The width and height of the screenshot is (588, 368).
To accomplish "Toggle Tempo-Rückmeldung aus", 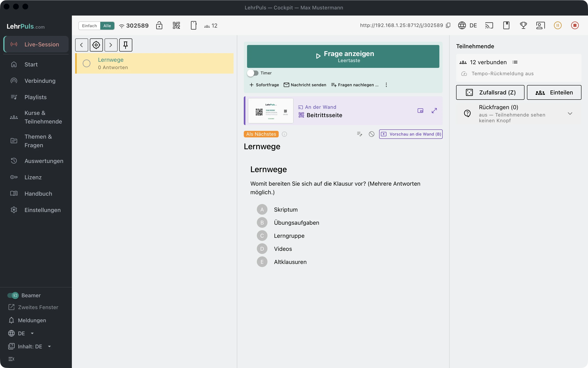I will 497,74.
